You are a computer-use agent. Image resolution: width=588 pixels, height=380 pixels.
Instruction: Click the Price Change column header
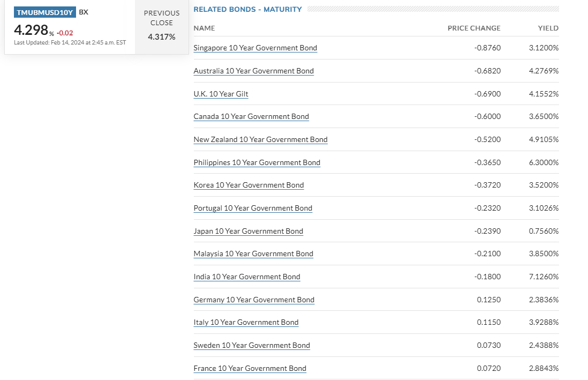[474, 28]
